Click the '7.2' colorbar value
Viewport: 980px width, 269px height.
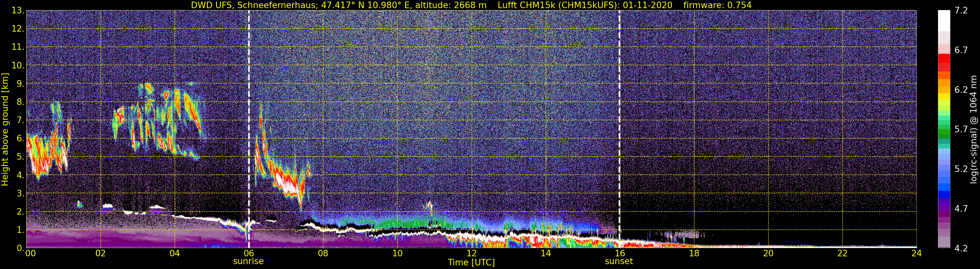click(961, 11)
